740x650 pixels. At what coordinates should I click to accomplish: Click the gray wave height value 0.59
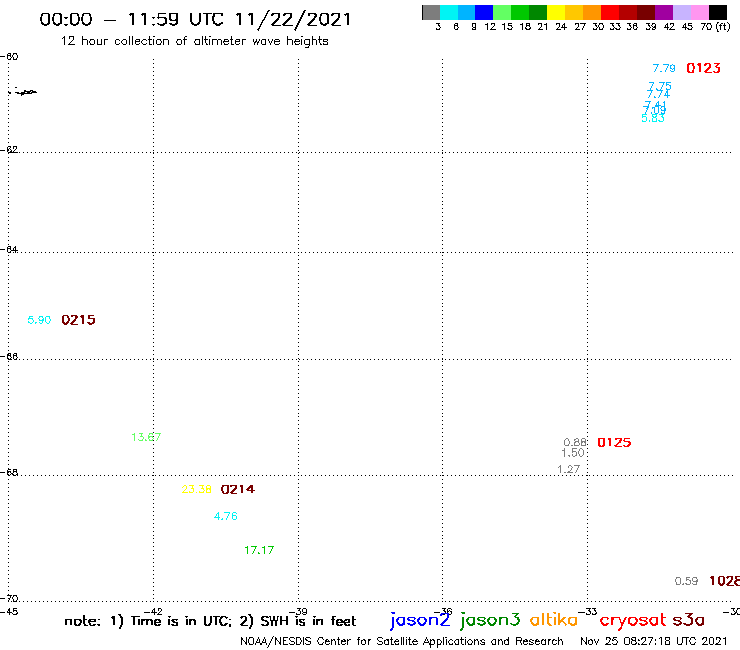pyautogui.click(x=686, y=582)
